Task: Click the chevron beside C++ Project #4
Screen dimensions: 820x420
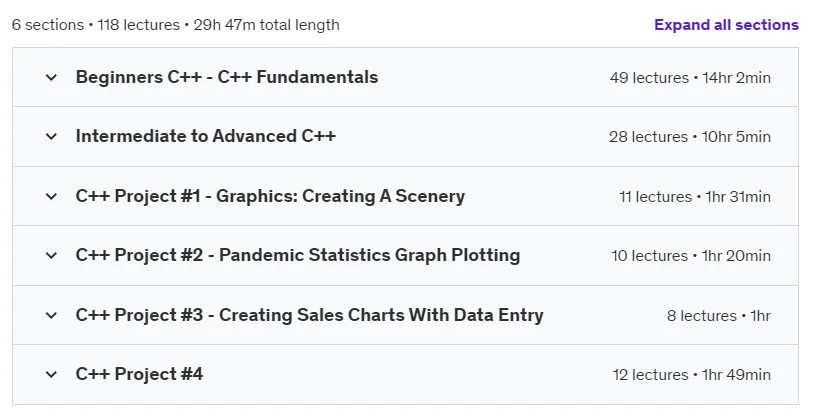Action: [x=51, y=374]
